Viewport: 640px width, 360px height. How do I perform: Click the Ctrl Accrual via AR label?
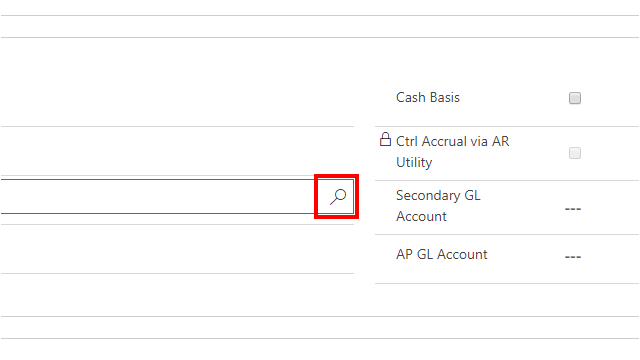pos(453,141)
